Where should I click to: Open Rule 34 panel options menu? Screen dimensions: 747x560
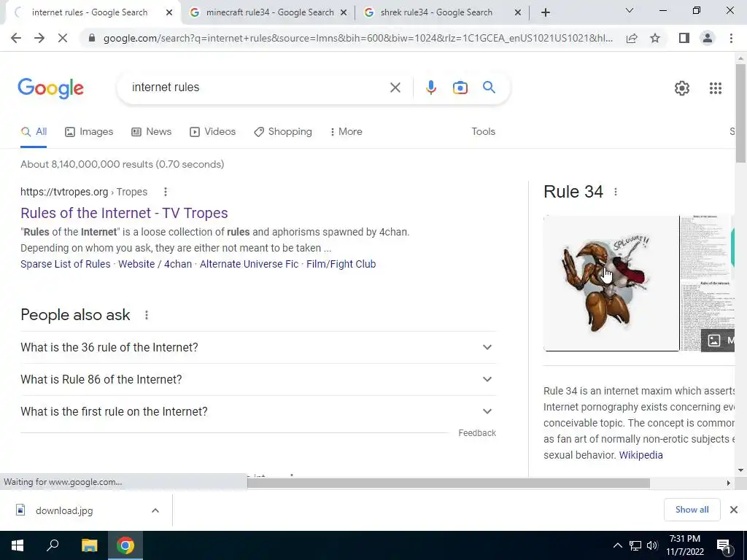point(616,192)
